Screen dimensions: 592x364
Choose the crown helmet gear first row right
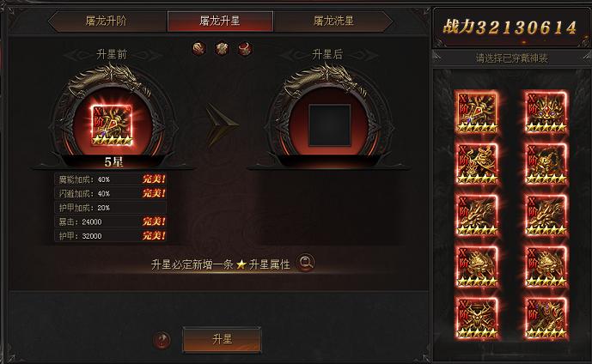[x=546, y=112]
